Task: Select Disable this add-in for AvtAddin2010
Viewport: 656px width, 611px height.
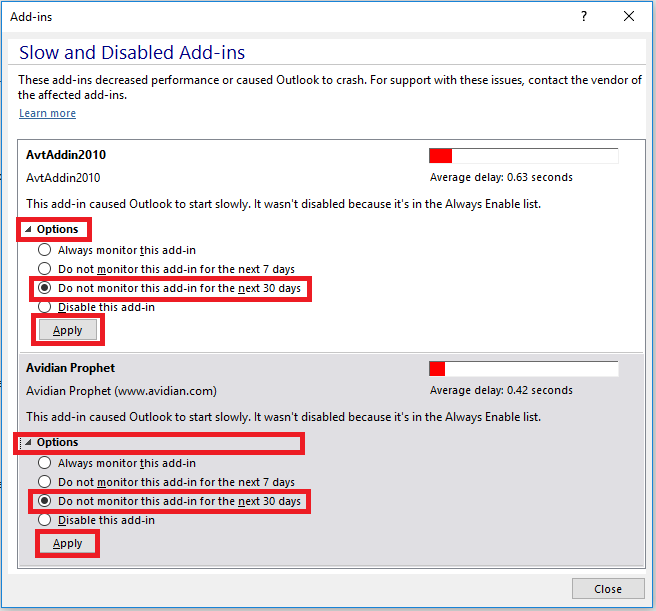Action: pos(96,307)
